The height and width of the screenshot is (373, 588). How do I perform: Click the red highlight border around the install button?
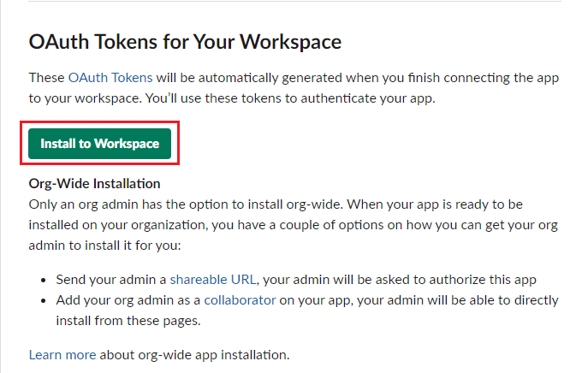(x=100, y=122)
